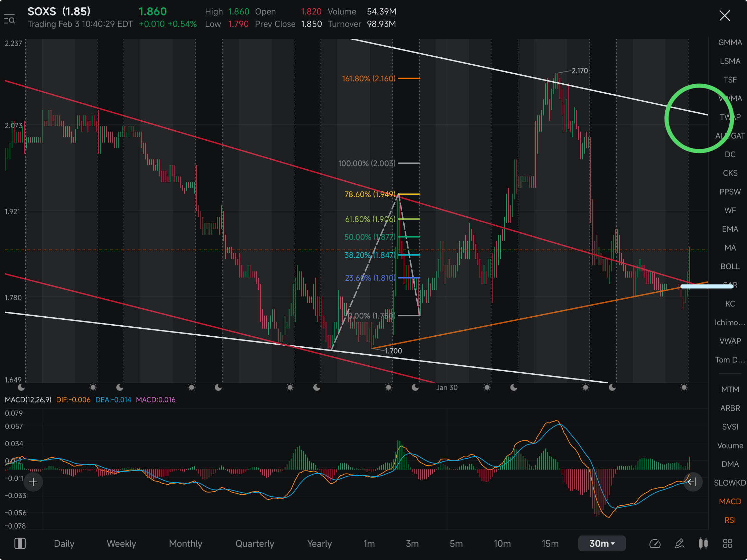Select the MTM sub-indicator

[x=730, y=390]
